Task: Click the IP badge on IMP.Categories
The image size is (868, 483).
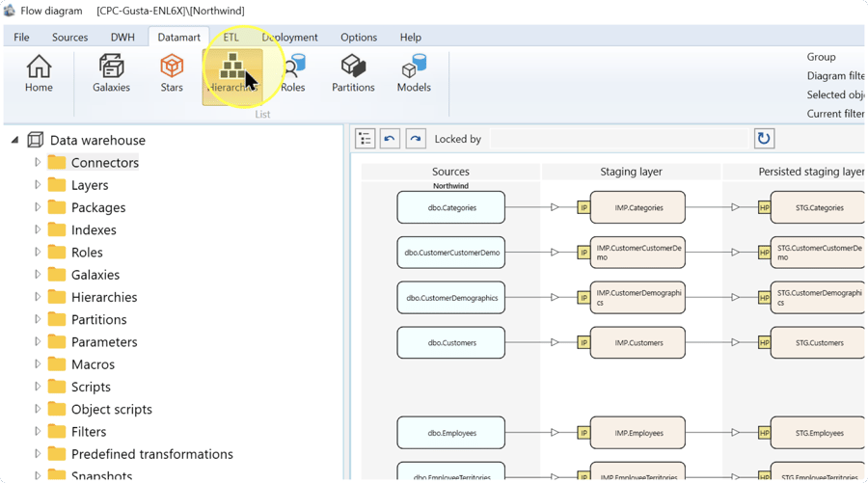Action: (583, 207)
